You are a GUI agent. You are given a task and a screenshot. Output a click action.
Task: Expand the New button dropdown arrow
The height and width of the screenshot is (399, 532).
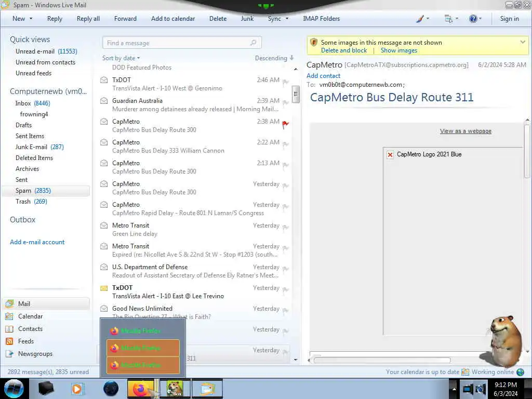click(31, 19)
